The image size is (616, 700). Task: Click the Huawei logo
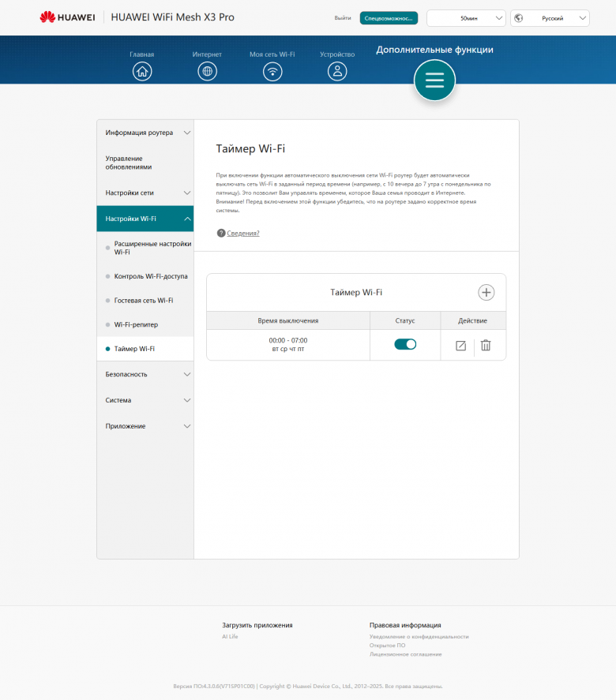(x=67, y=17)
